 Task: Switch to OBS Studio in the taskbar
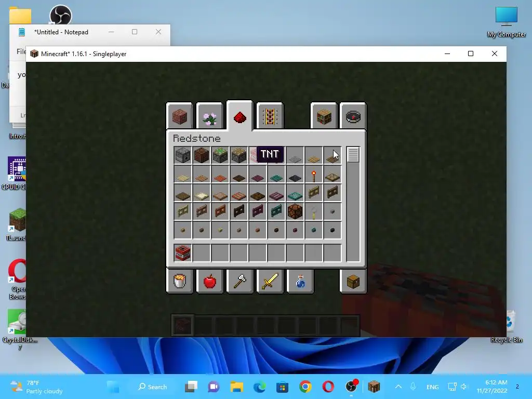click(351, 387)
